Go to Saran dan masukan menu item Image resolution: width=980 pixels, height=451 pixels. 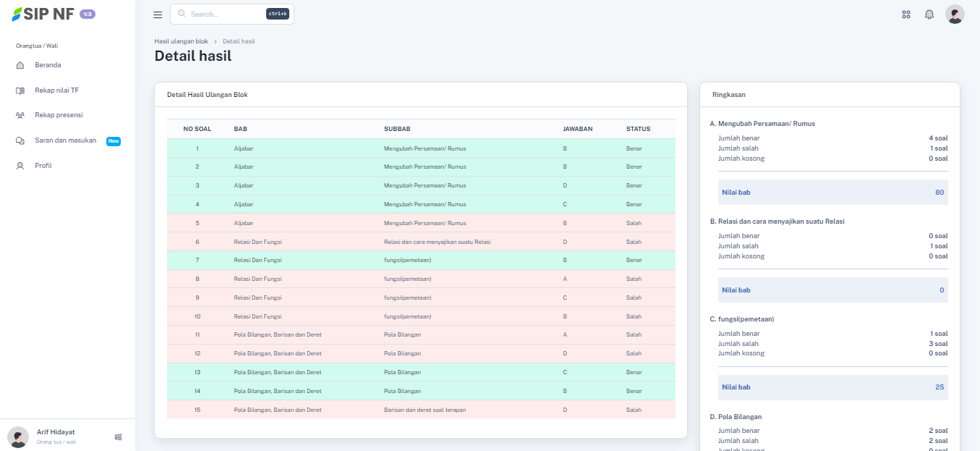tap(65, 140)
